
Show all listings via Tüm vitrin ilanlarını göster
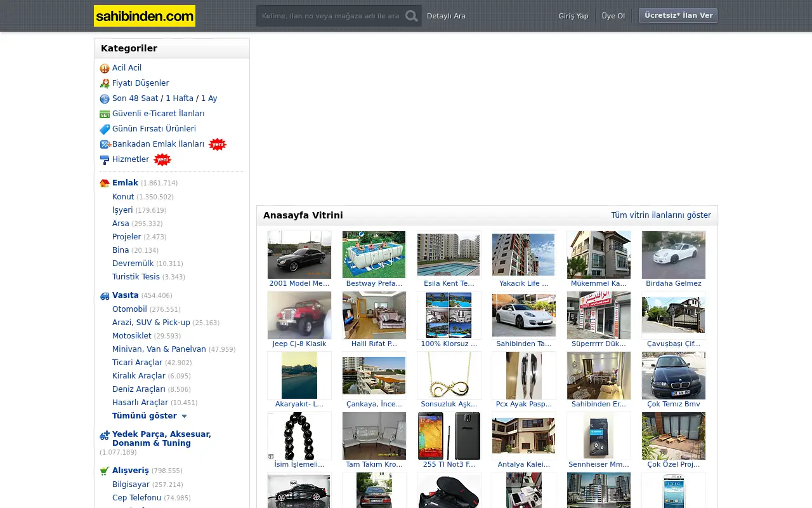click(661, 215)
